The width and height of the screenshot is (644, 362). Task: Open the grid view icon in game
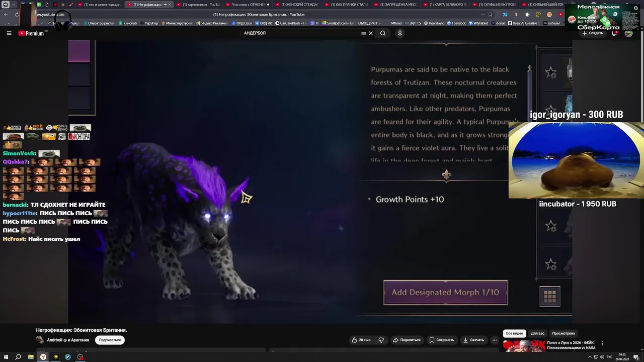click(550, 296)
